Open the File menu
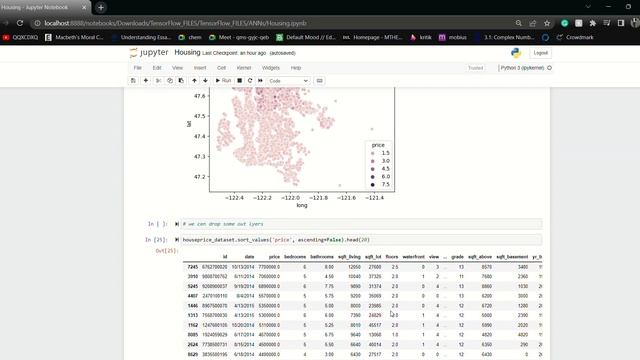 pyautogui.click(x=138, y=68)
